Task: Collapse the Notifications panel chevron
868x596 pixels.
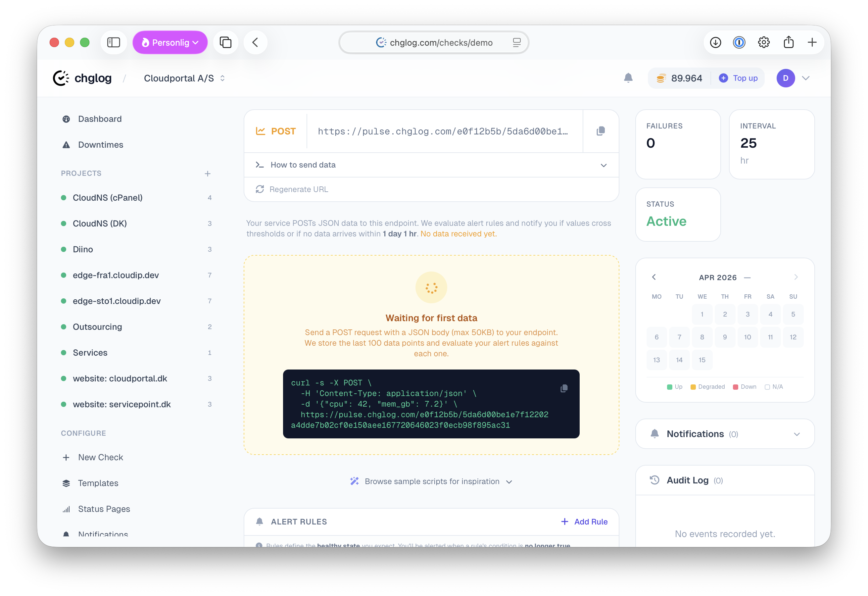Action: [797, 434]
